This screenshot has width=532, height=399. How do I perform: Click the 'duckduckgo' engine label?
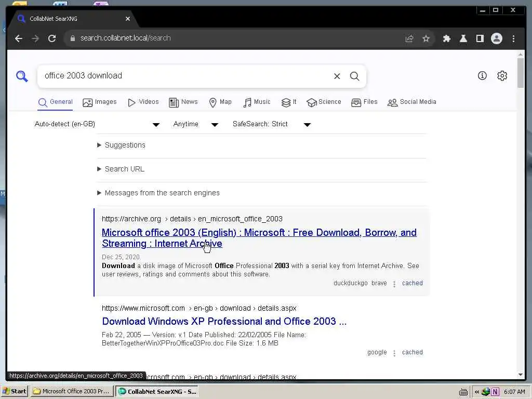pos(351,283)
